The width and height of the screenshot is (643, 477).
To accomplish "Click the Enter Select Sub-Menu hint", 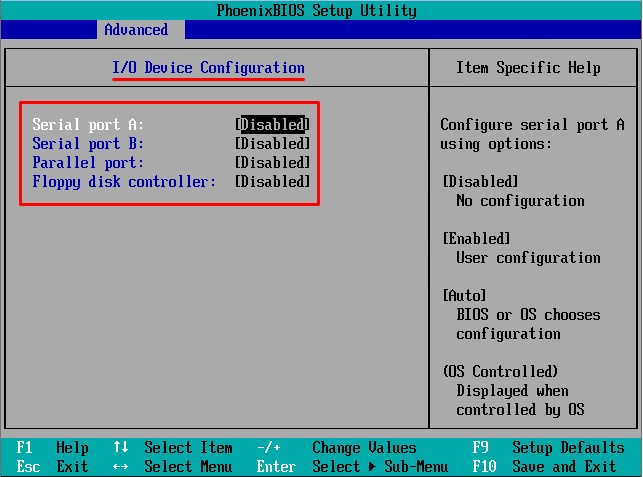I will click(352, 467).
